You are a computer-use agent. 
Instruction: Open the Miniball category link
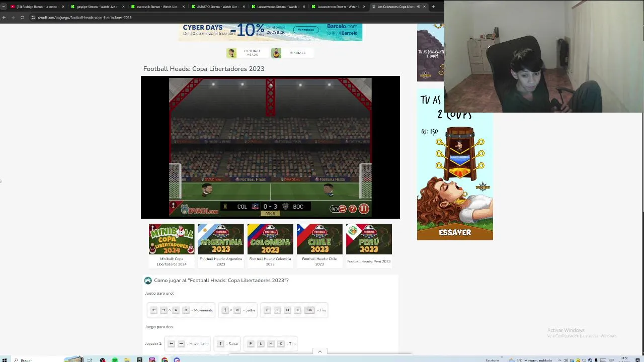tap(297, 53)
